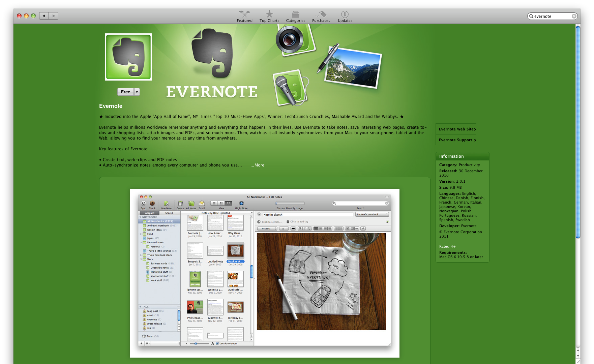The width and height of the screenshot is (594, 364).
Task: Minimize the window with yellow button
Action: pyautogui.click(x=26, y=16)
